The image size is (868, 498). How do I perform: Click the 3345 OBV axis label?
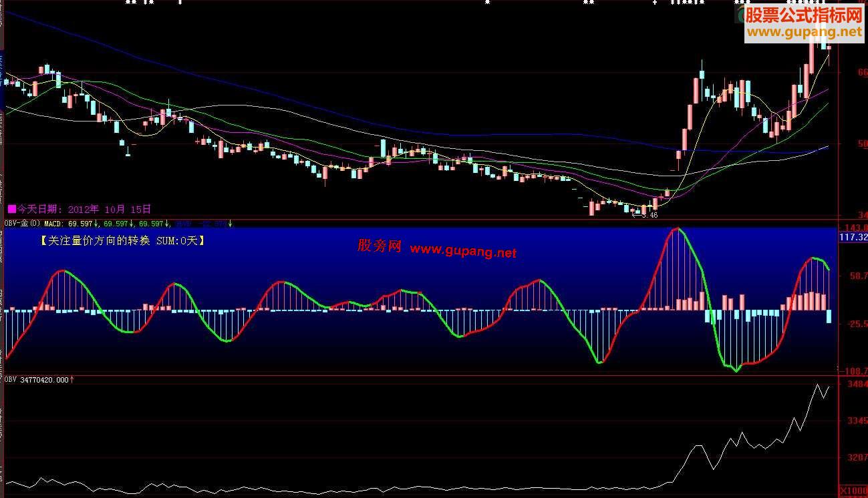click(x=857, y=421)
